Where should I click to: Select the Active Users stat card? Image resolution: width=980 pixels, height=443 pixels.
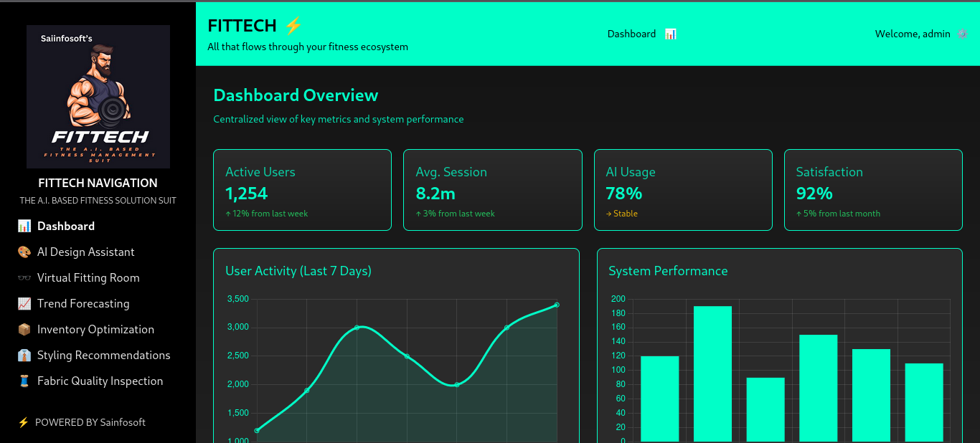tap(302, 190)
